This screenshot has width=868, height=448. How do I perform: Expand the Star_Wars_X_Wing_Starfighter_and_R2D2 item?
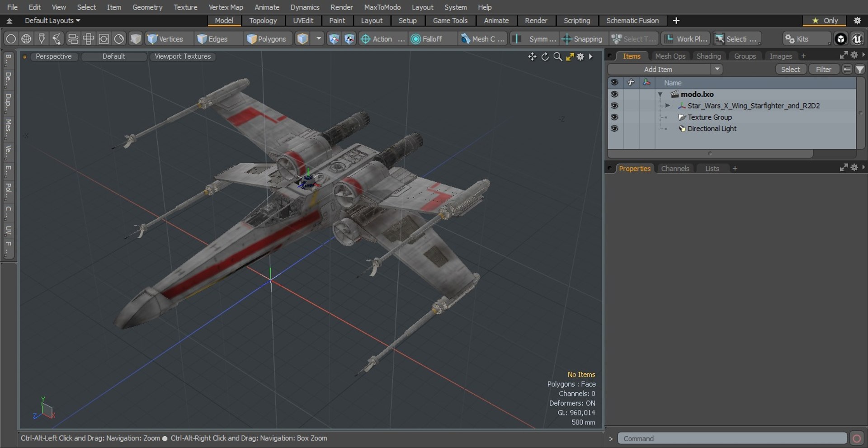point(667,105)
